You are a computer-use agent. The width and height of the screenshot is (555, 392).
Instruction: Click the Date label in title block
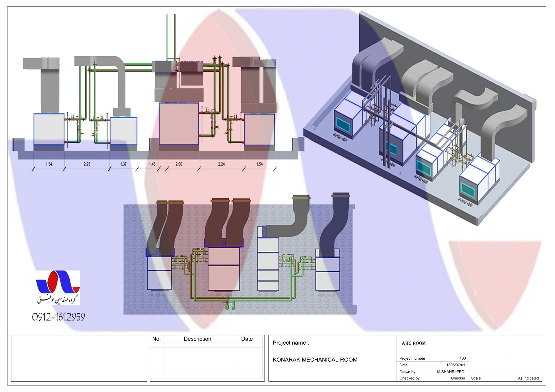pos(403,365)
